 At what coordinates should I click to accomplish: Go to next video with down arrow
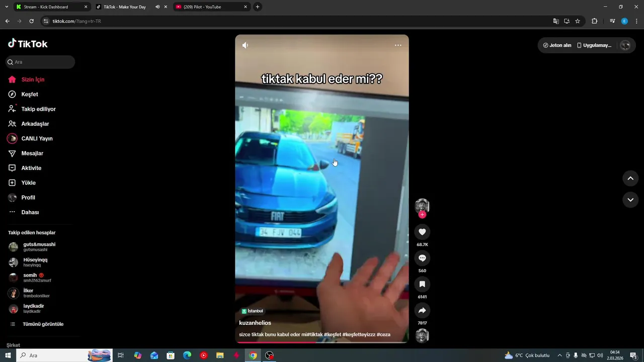pos(630,200)
